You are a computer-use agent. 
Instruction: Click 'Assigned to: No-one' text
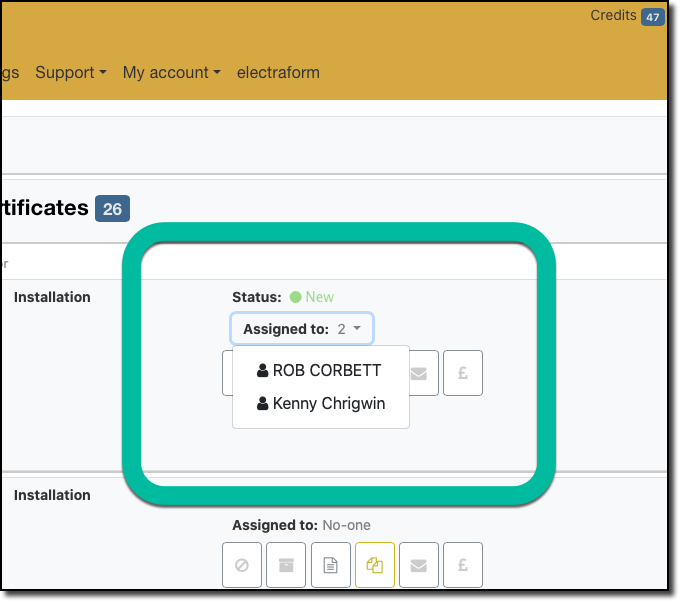pyautogui.click(x=301, y=525)
